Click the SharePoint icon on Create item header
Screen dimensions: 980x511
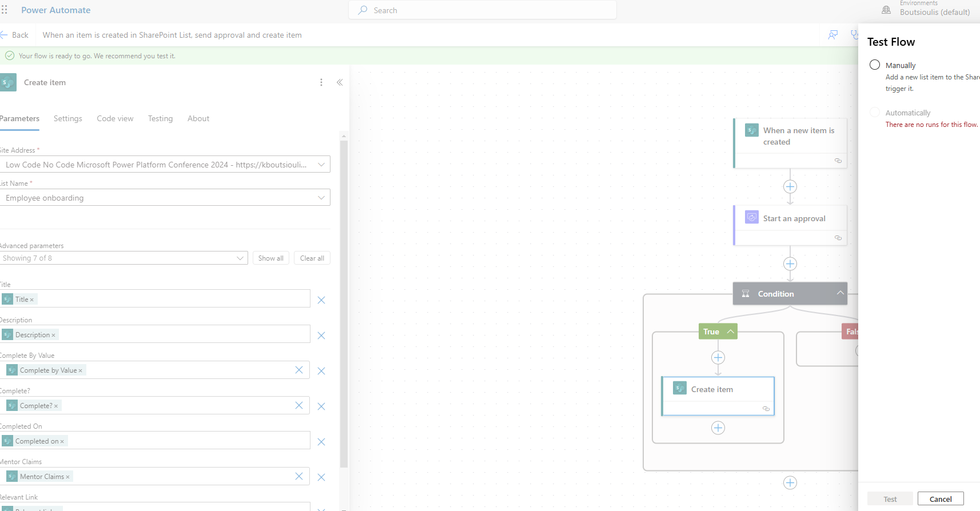pyautogui.click(x=8, y=82)
